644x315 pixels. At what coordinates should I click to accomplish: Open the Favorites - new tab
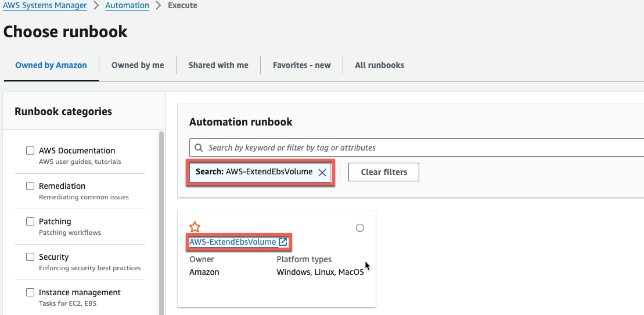(301, 65)
